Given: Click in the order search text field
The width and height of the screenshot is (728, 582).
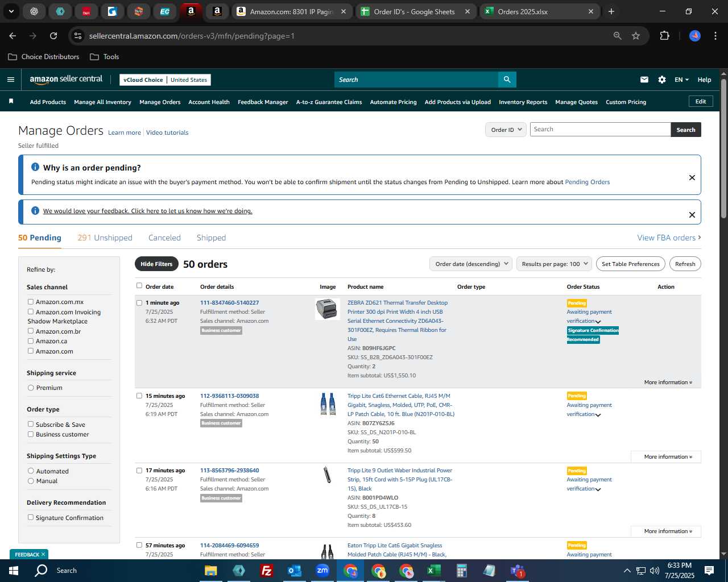Looking at the screenshot, I should pos(600,130).
